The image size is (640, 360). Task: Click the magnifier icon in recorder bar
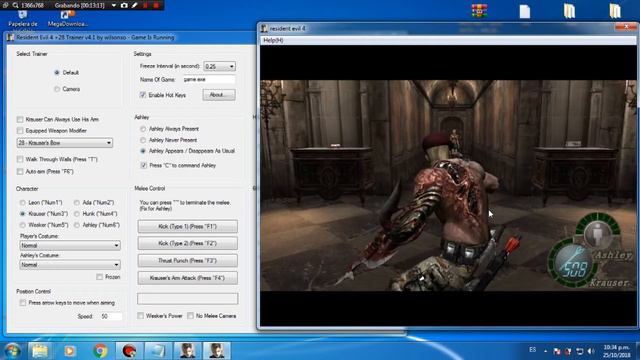click(x=15, y=5)
